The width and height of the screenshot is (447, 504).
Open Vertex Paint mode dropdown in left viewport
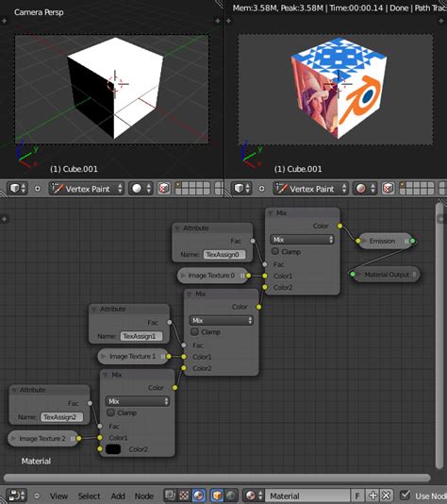tap(87, 189)
